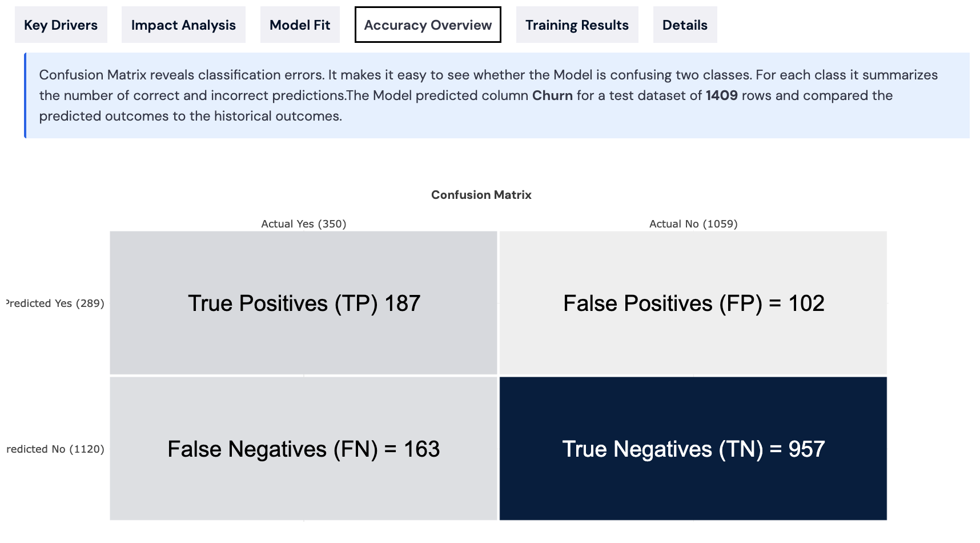Click the bold 1409 row count
Screen dimensions: 980x543
pyautogui.click(x=721, y=95)
